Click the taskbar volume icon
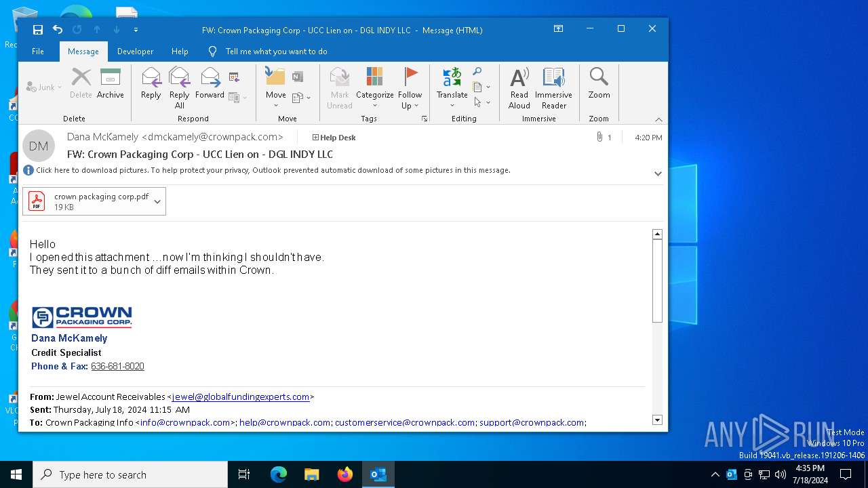Viewport: 868px width, 488px height. (x=781, y=474)
